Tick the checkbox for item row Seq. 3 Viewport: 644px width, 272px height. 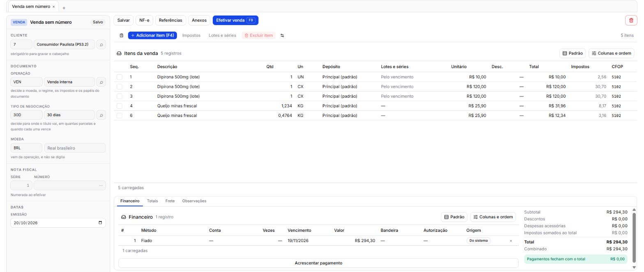(120, 96)
